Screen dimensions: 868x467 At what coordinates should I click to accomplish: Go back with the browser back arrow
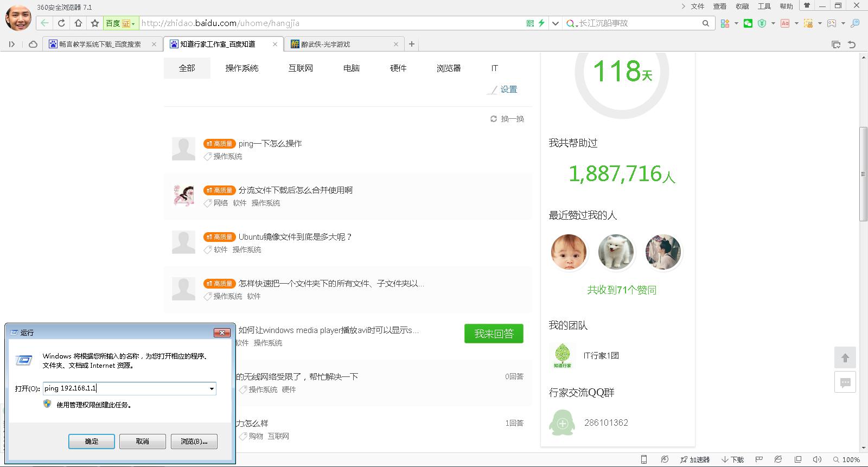coord(44,23)
